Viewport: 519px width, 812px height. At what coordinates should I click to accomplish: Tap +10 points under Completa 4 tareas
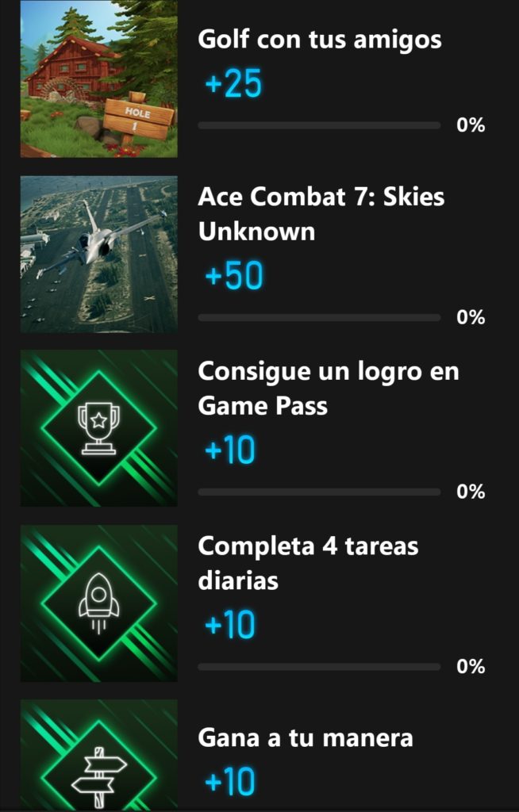click(229, 626)
